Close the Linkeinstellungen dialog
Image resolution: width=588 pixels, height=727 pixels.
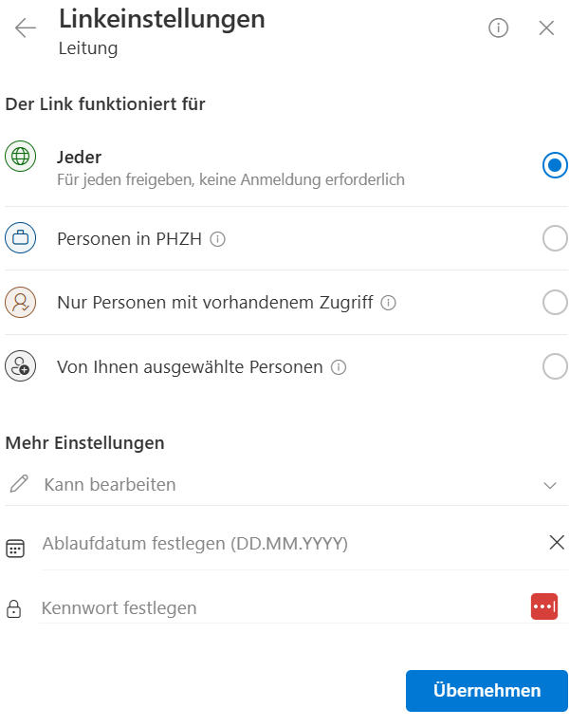click(546, 28)
